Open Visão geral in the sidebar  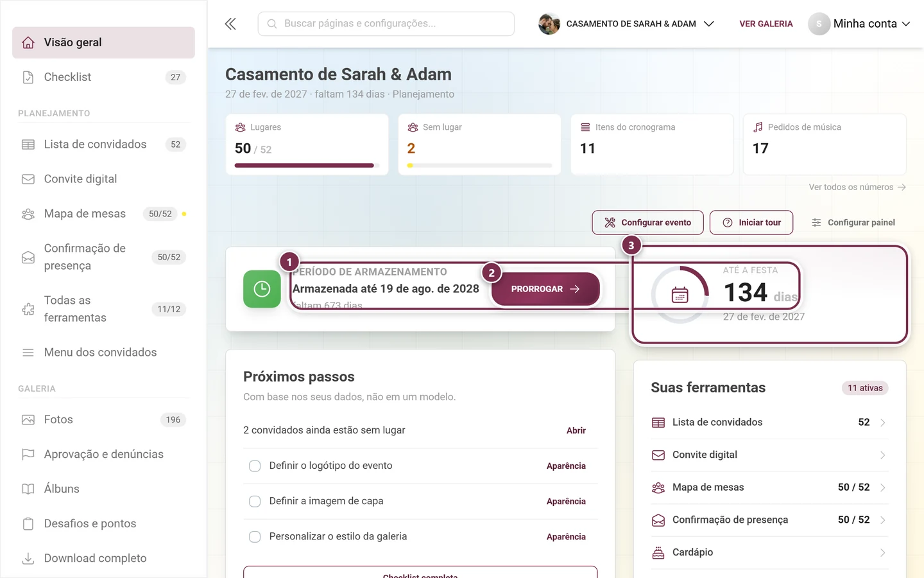pyautogui.click(x=103, y=42)
